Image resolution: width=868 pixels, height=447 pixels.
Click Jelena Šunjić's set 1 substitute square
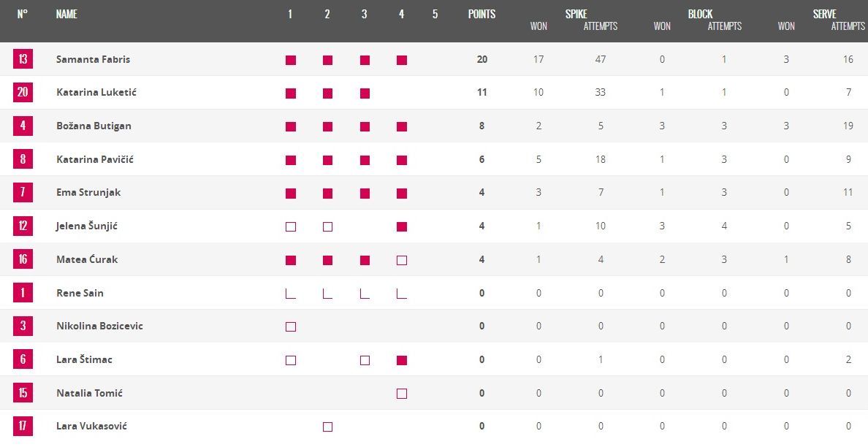pyautogui.click(x=291, y=227)
